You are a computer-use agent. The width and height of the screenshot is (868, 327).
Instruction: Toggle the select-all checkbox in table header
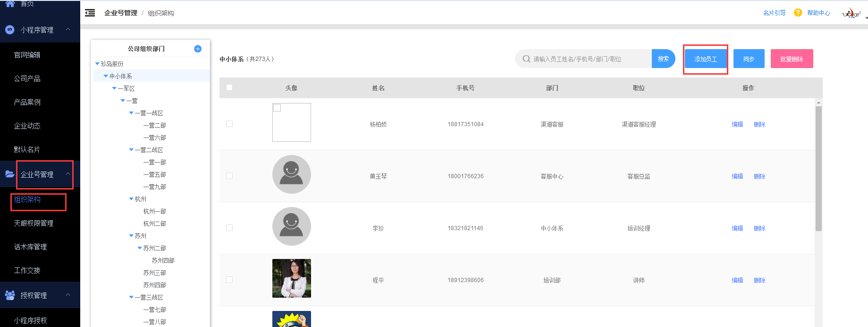click(229, 87)
